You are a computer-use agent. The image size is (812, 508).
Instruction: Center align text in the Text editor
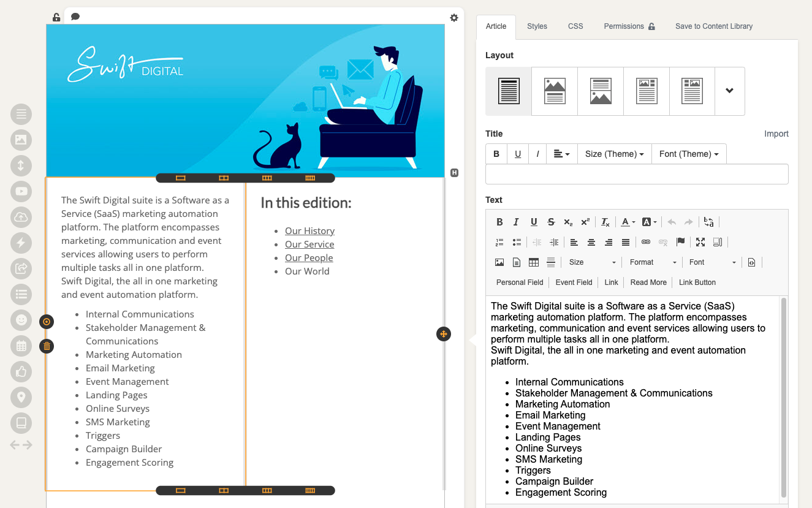tap(591, 242)
